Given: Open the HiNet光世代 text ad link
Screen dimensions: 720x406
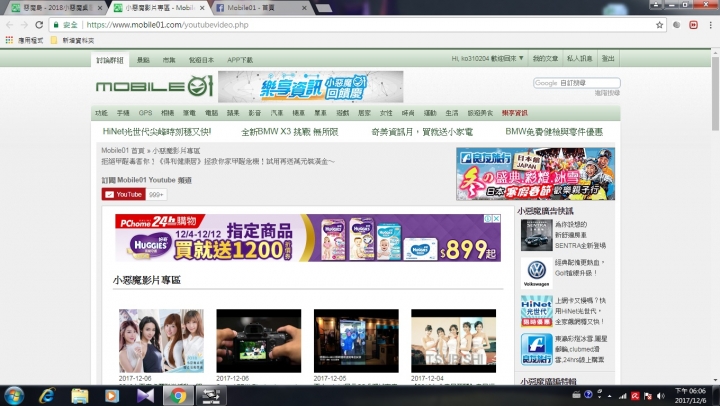Looking at the screenshot, I should pos(157,132).
